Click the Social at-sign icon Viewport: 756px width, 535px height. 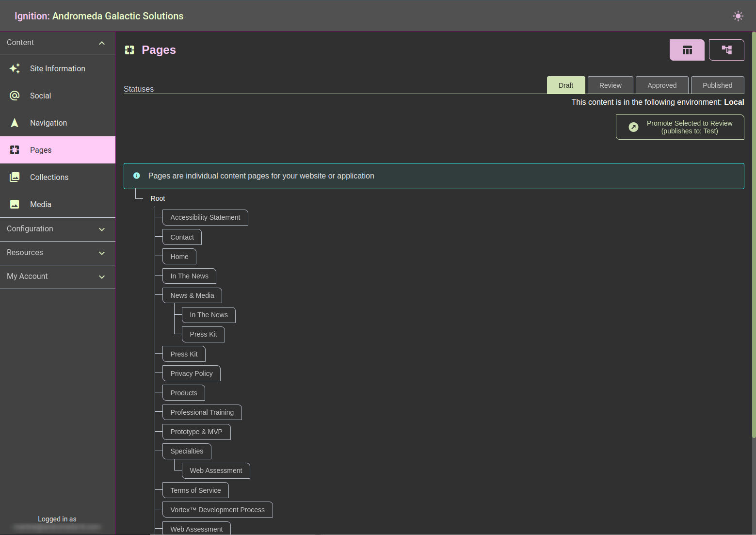point(15,96)
